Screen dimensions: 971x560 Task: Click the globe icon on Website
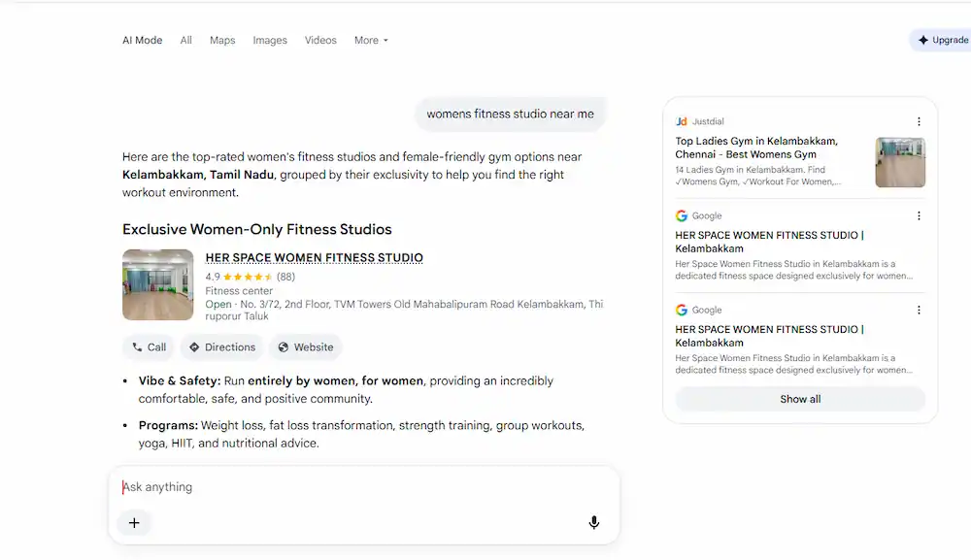(x=283, y=347)
